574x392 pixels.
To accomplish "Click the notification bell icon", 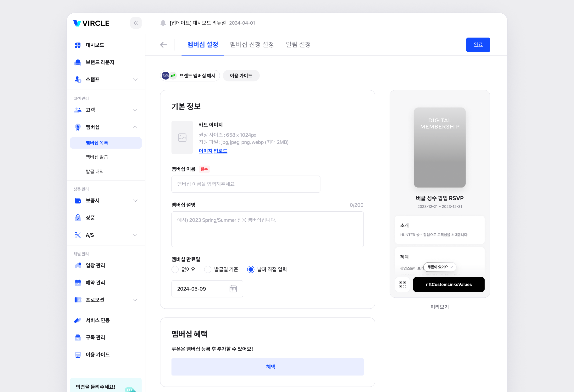I will [x=163, y=23].
